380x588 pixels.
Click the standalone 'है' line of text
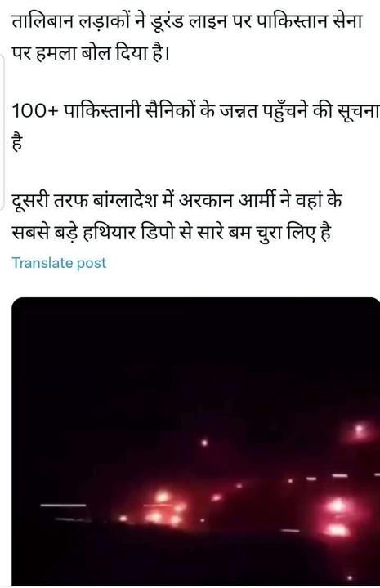pos(17,142)
